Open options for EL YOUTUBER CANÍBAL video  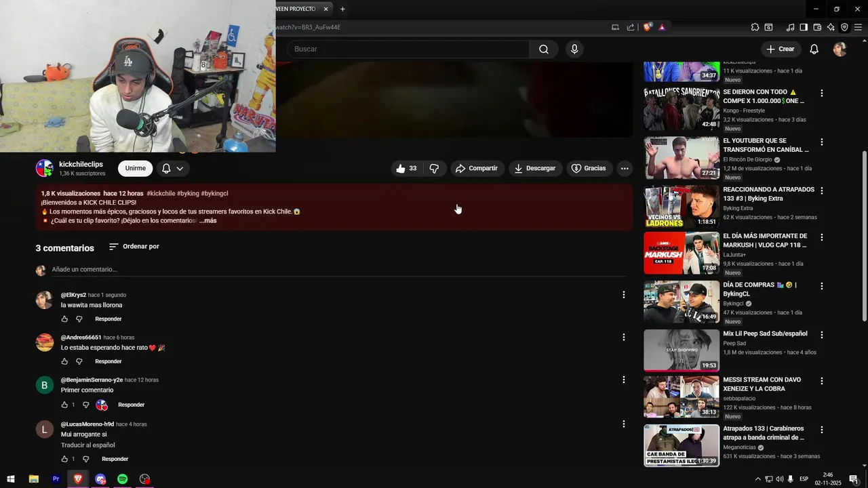(822, 142)
